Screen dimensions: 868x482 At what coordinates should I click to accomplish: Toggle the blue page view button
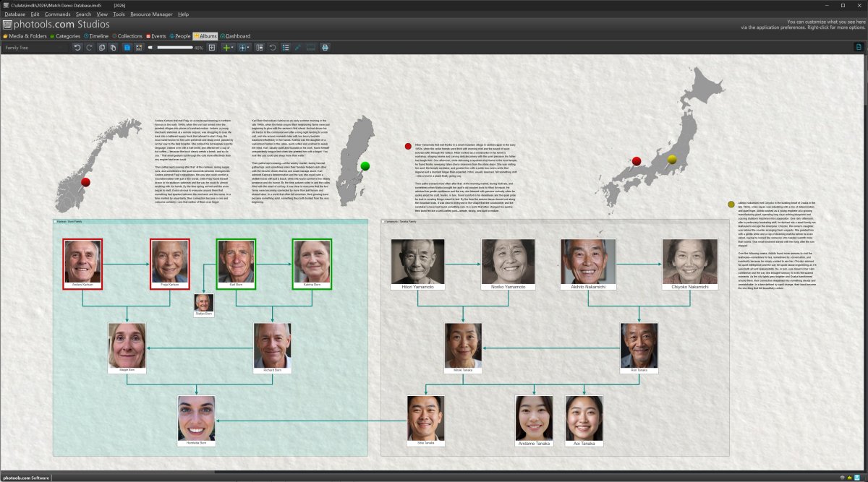(x=127, y=48)
